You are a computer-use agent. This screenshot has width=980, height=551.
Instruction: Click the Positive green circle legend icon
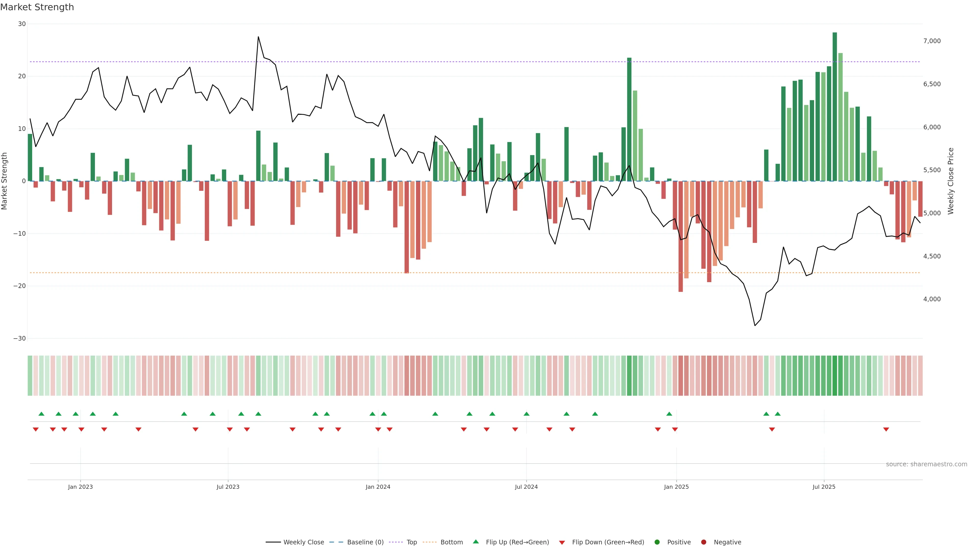click(657, 542)
